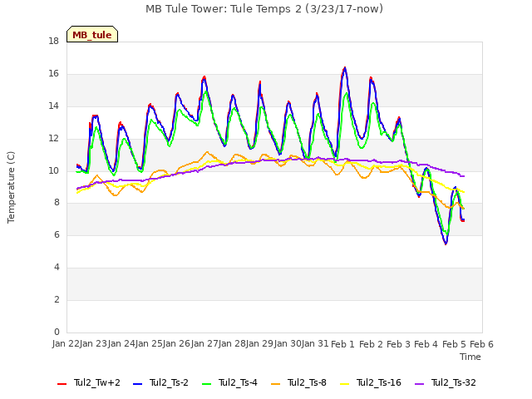The image size is (532, 399).
Task: Click the Jan 25 x-axis tick label
Action: (149, 344)
